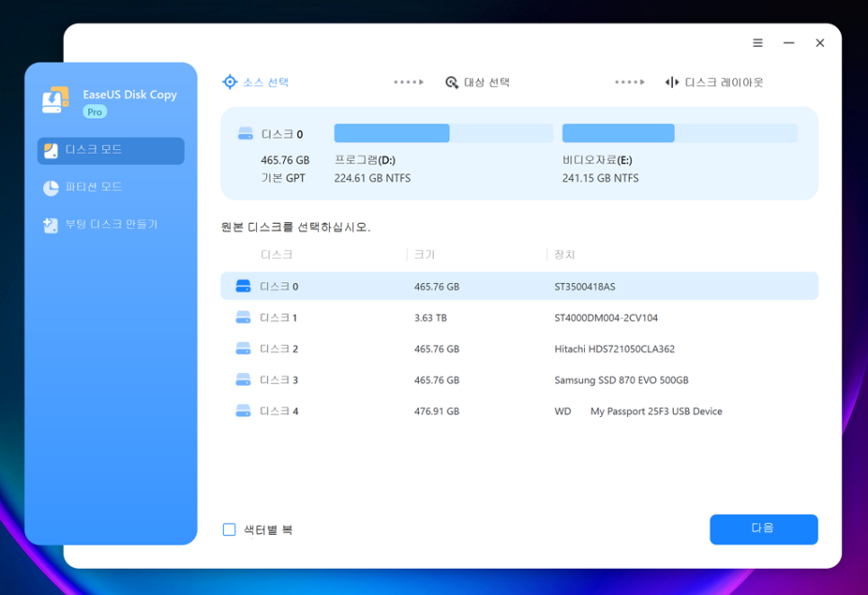868x595 pixels.
Task: Click the 장치 column header
Action: pyautogui.click(x=564, y=254)
